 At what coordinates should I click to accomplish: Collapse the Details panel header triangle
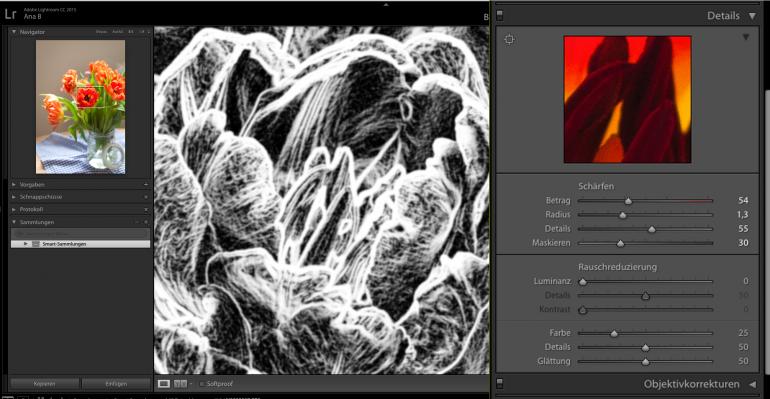click(x=752, y=16)
